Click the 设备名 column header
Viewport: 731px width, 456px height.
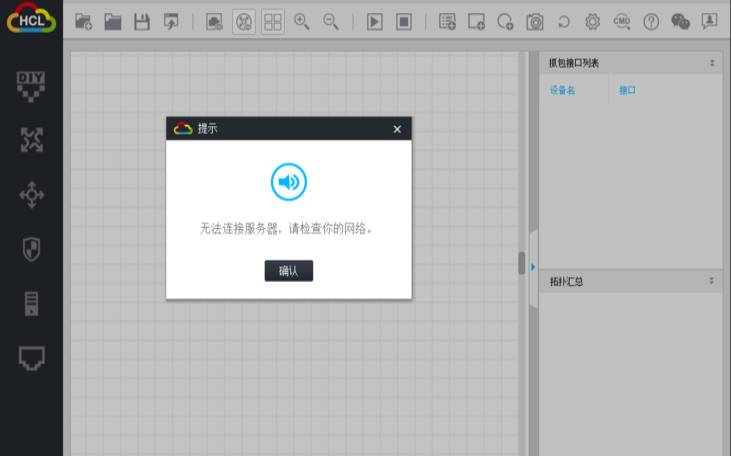click(x=562, y=90)
